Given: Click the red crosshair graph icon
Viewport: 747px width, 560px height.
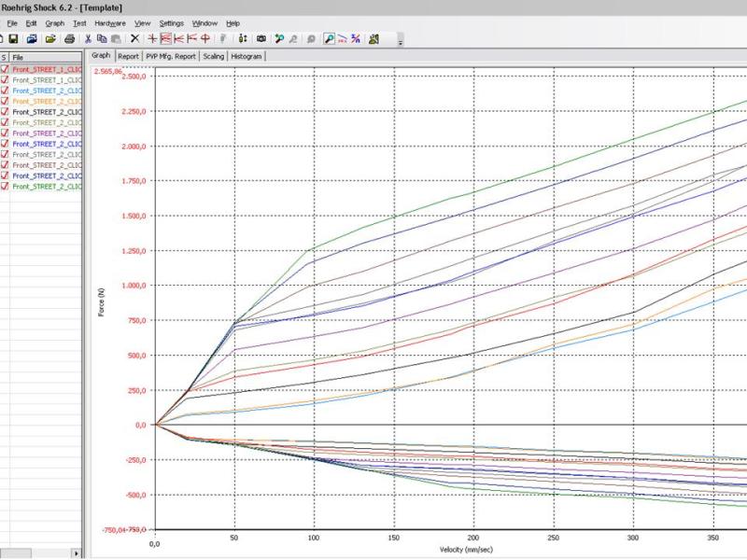Looking at the screenshot, I should 151,39.
